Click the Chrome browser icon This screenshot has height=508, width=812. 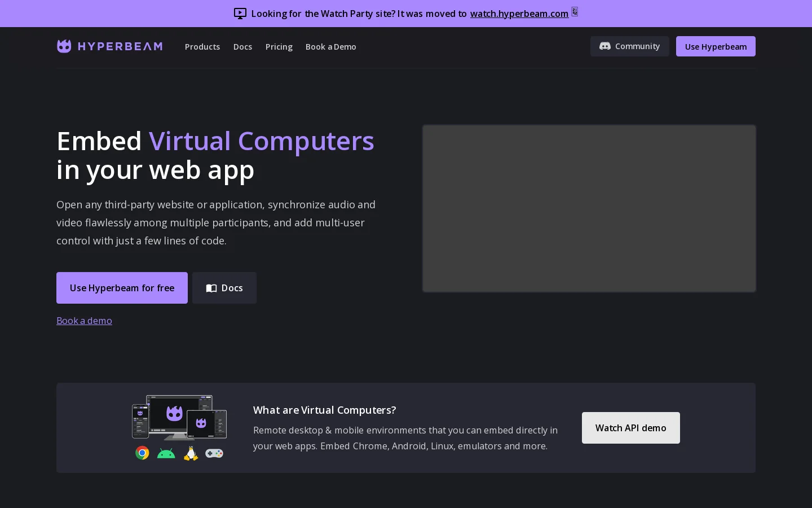tap(142, 453)
